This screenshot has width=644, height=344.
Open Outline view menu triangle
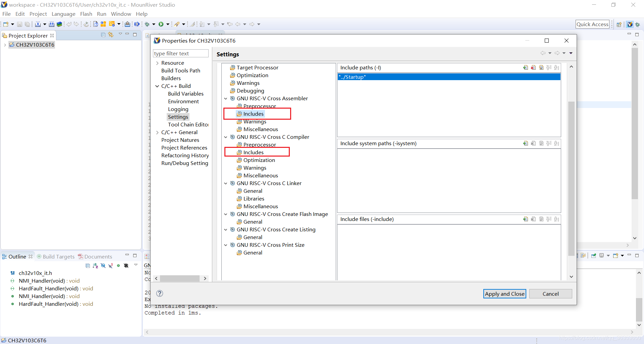[136, 265]
